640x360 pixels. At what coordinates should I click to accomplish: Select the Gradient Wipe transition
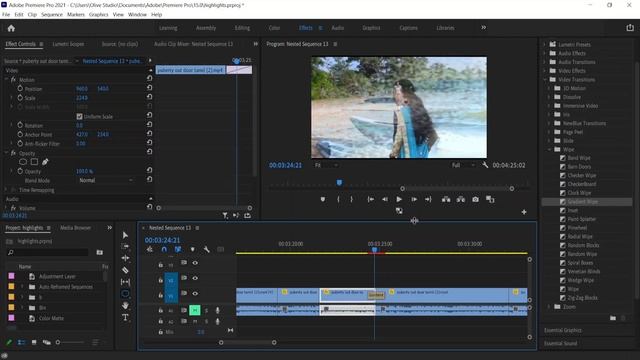point(583,202)
